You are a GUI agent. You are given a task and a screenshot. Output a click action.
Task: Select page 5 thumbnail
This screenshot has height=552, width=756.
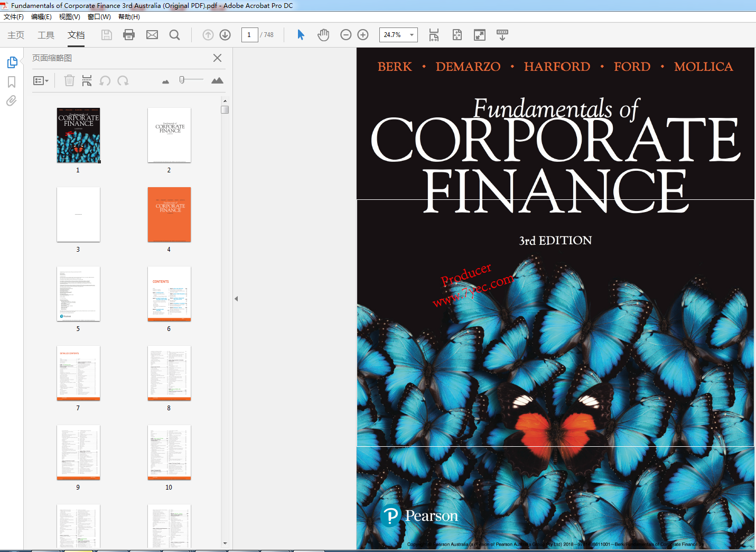[78, 294]
